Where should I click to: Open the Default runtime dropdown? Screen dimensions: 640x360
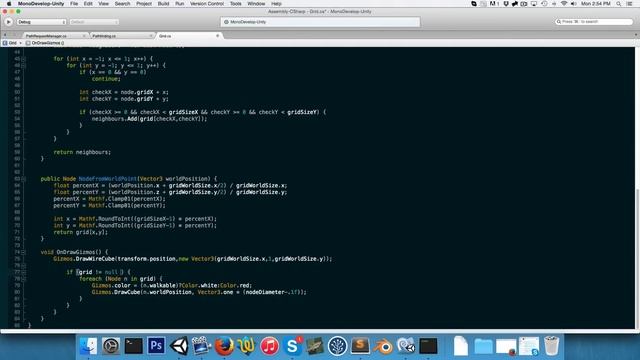click(94, 22)
